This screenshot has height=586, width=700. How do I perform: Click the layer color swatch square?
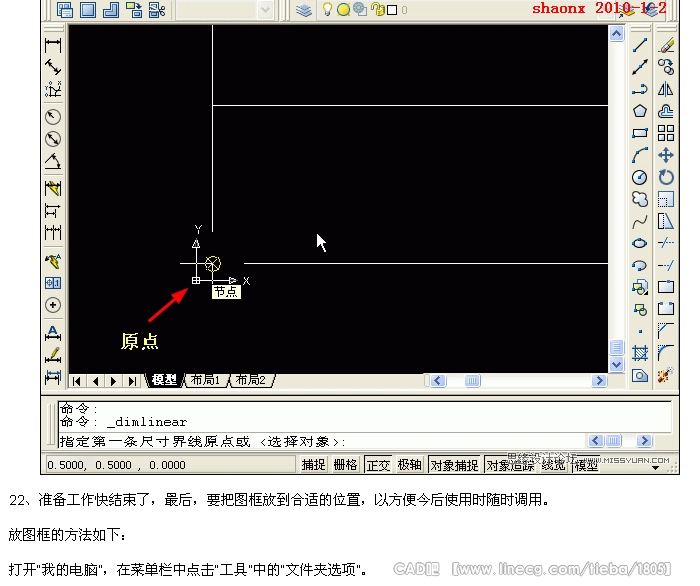[x=392, y=10]
